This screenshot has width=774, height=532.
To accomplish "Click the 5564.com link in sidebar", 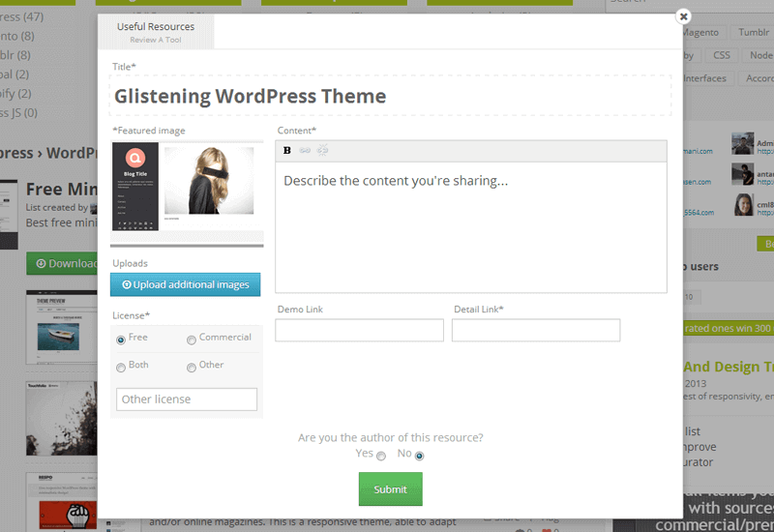I will [x=699, y=213].
